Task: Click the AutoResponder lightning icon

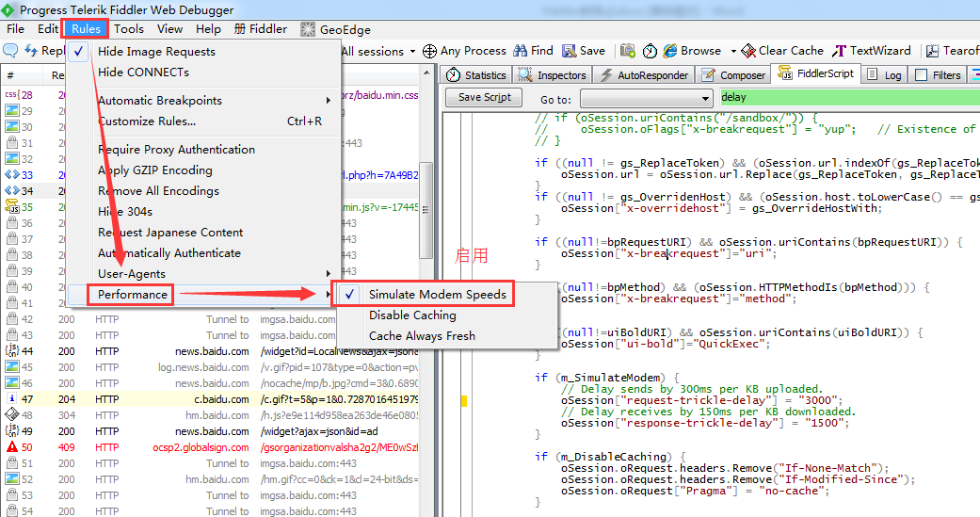Action: pos(605,75)
